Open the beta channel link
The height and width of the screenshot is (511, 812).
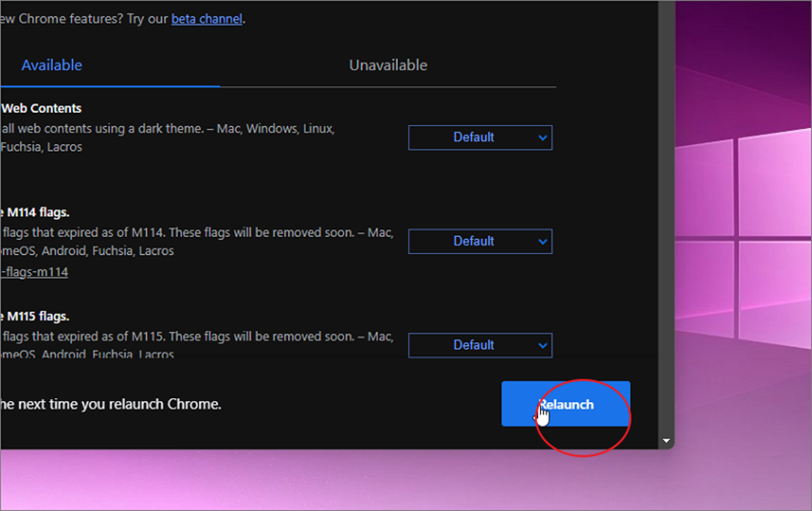pyautogui.click(x=207, y=19)
